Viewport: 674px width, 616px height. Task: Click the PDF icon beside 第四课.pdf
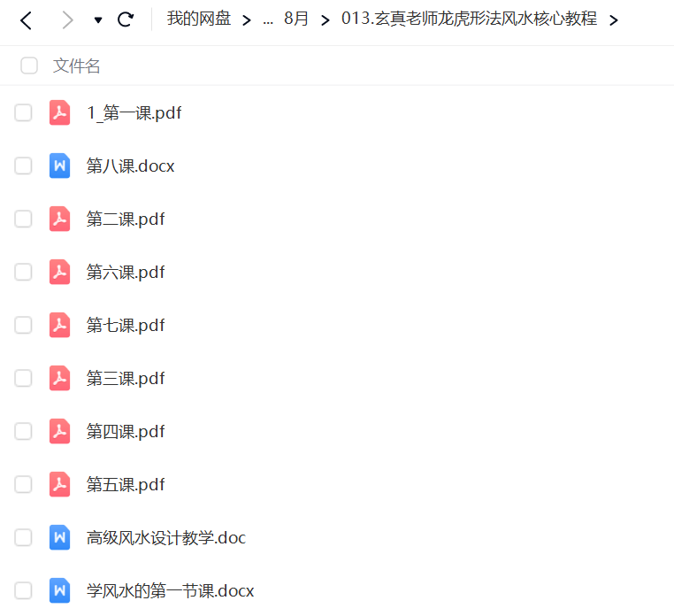pos(60,431)
